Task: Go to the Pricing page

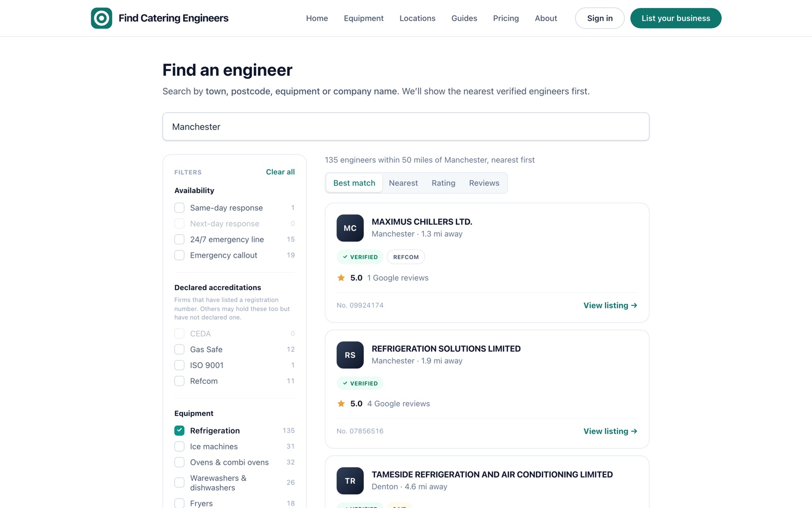Action: point(506,18)
